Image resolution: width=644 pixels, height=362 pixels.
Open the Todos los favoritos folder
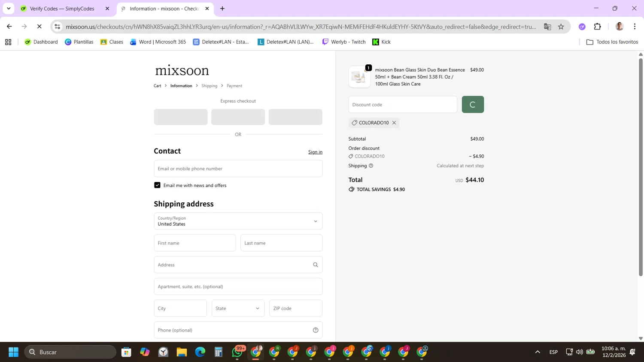[612, 42]
